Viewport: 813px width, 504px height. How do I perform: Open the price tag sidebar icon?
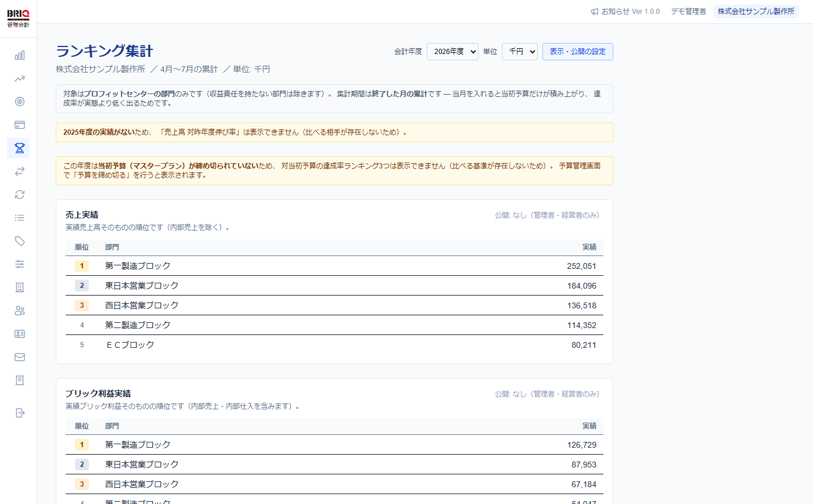[x=20, y=241]
